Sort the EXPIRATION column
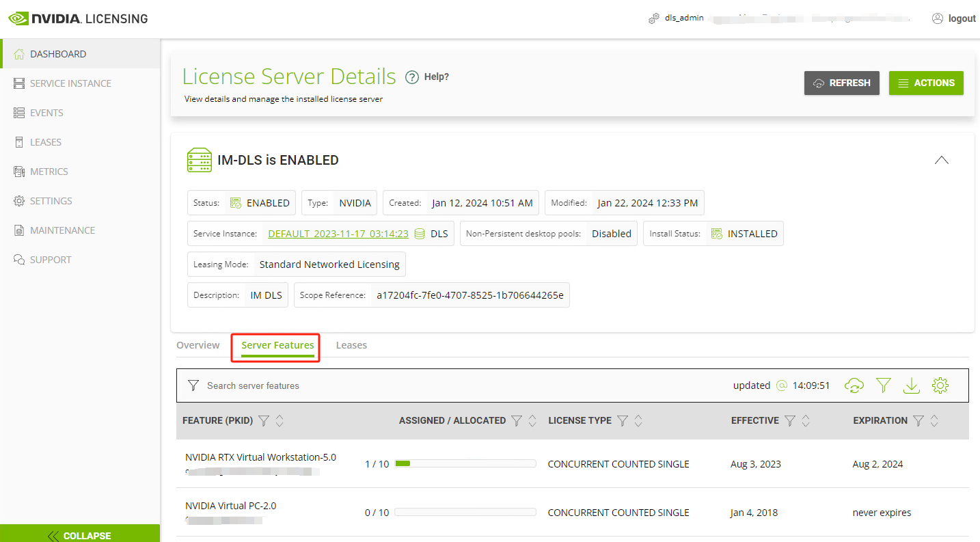Viewport: 980px width, 542px height. (x=934, y=421)
